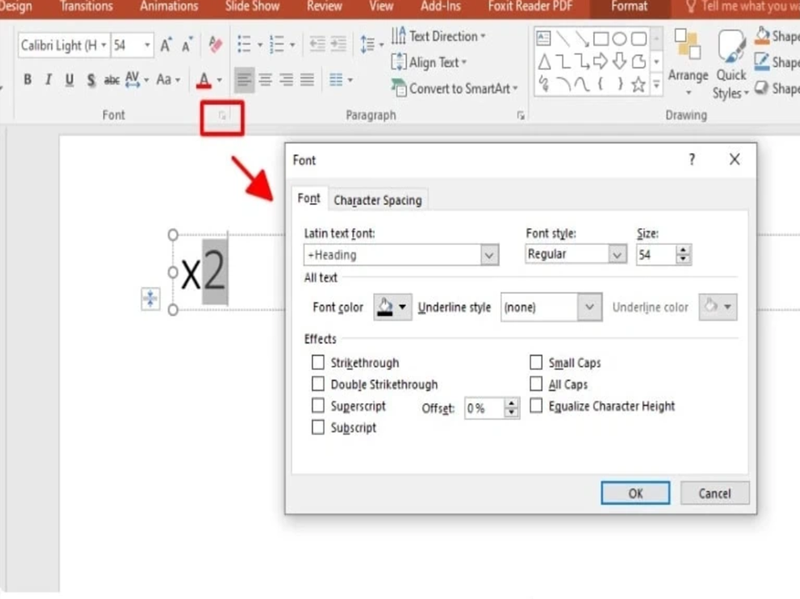Open ribbon font size dropdown

pos(147,45)
